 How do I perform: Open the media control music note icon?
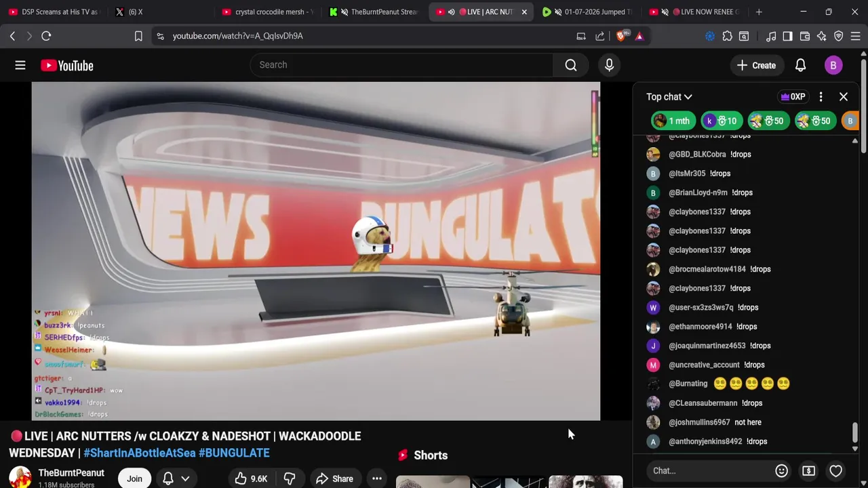[x=771, y=36]
